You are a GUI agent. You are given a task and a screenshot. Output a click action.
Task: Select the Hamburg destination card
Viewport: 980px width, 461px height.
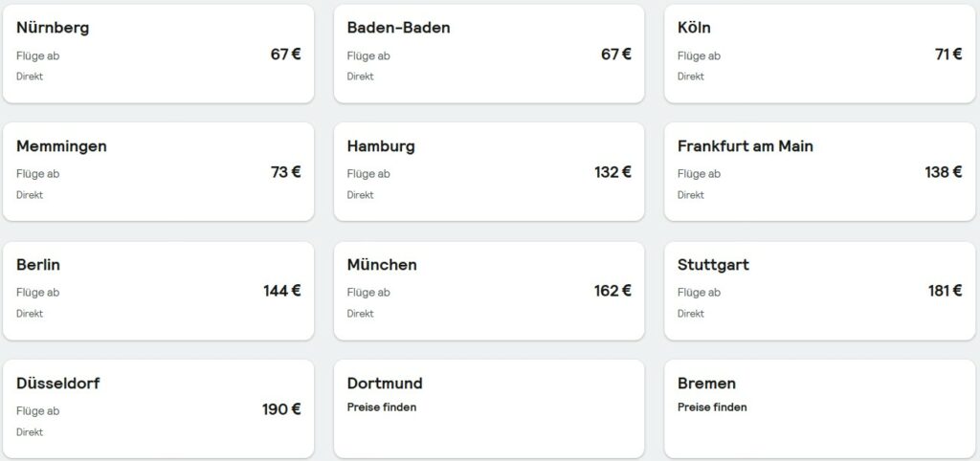[x=489, y=172]
